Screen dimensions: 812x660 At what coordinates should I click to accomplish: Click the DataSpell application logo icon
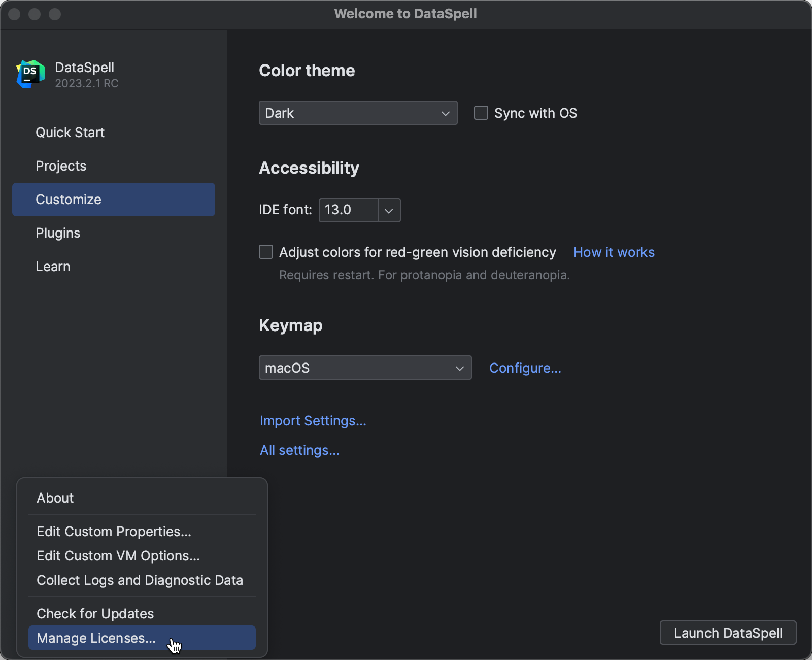tap(30, 74)
